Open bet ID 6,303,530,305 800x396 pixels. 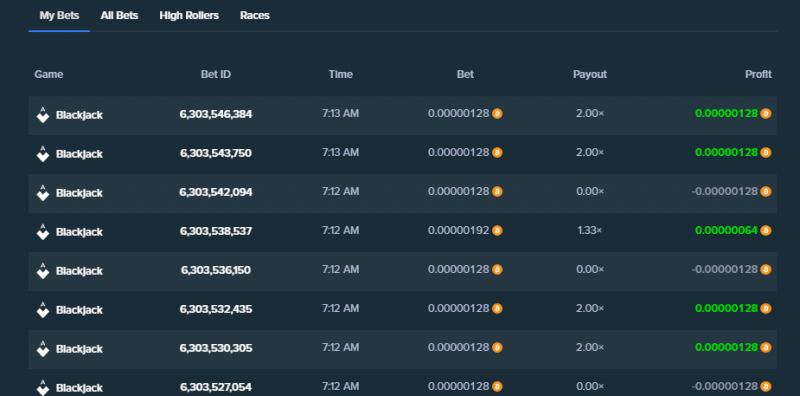click(216, 348)
